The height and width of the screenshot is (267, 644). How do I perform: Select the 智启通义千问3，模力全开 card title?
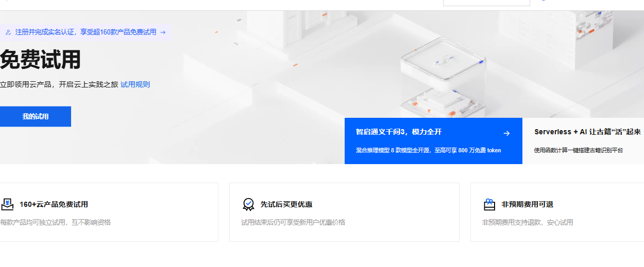point(399,132)
